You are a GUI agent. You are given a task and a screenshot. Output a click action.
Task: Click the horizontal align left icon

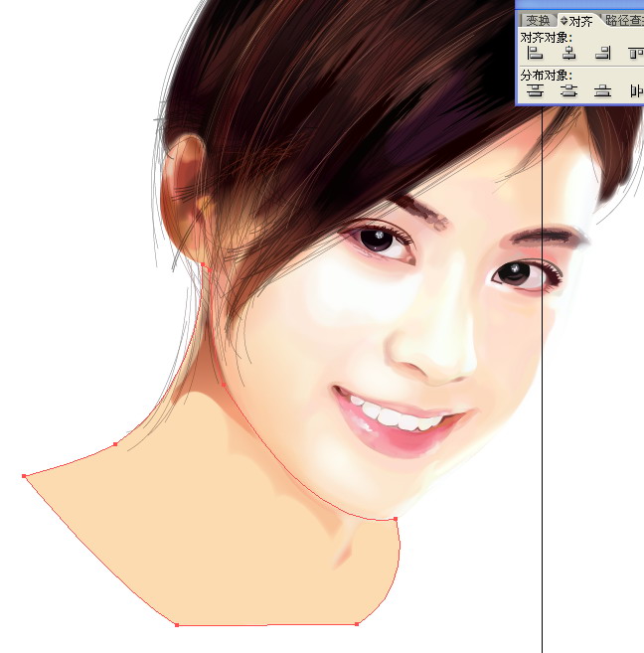tap(536, 53)
